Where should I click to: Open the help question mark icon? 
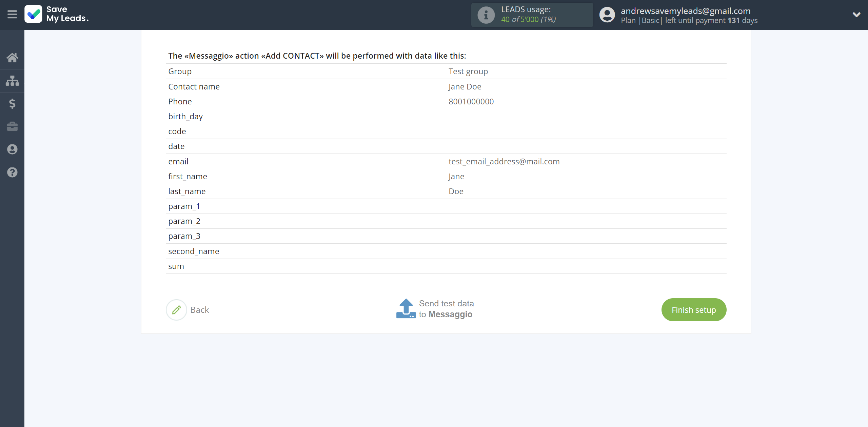point(12,172)
